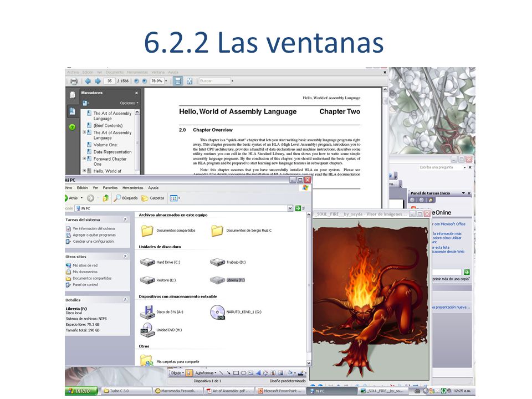
Task: Open the Favoritos menu in Mi PC
Action: 110,188
